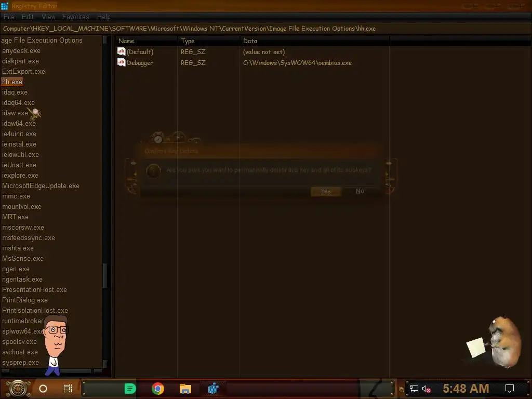Select the mountvol.exe key
Image resolution: width=532 pixels, height=399 pixels.
[22, 207]
